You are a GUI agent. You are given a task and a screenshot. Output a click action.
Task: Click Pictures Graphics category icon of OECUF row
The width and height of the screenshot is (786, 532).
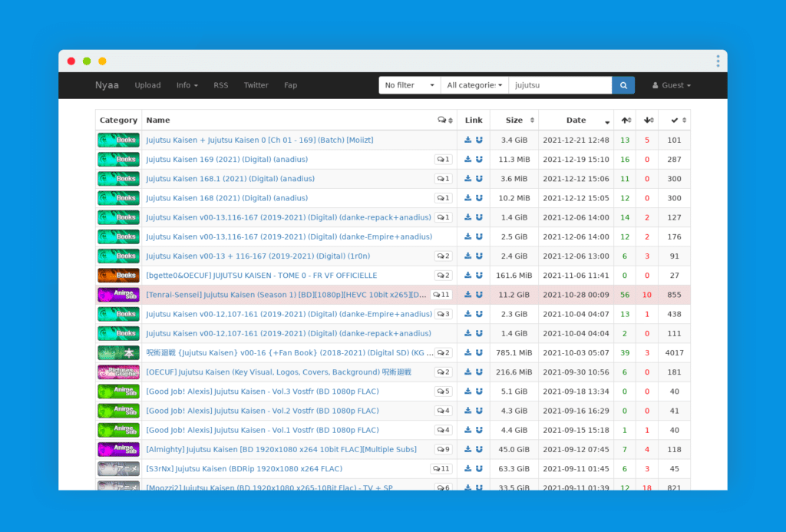point(118,372)
